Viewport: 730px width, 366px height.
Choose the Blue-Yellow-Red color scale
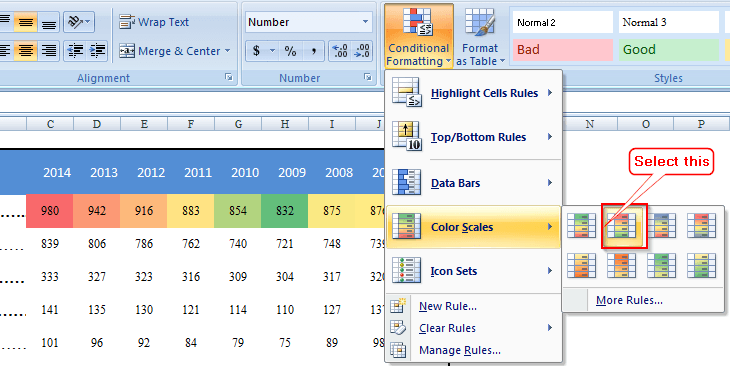tap(662, 226)
